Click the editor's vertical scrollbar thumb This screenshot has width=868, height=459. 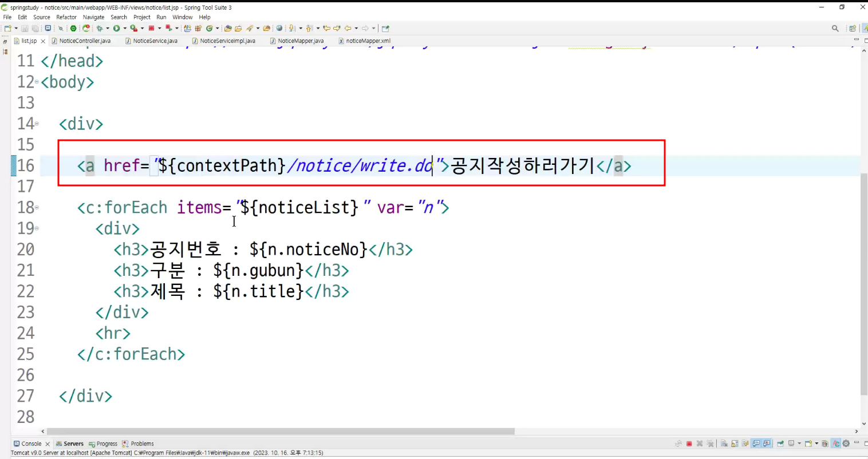[x=864, y=284]
